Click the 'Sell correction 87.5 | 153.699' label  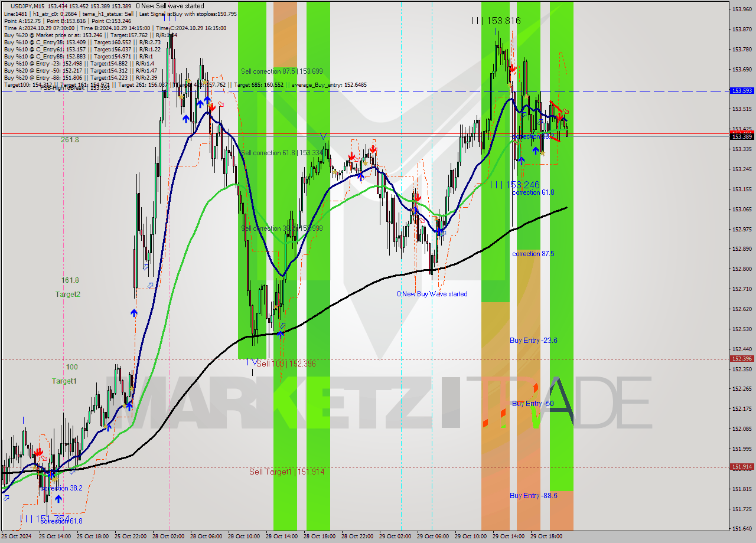(282, 71)
